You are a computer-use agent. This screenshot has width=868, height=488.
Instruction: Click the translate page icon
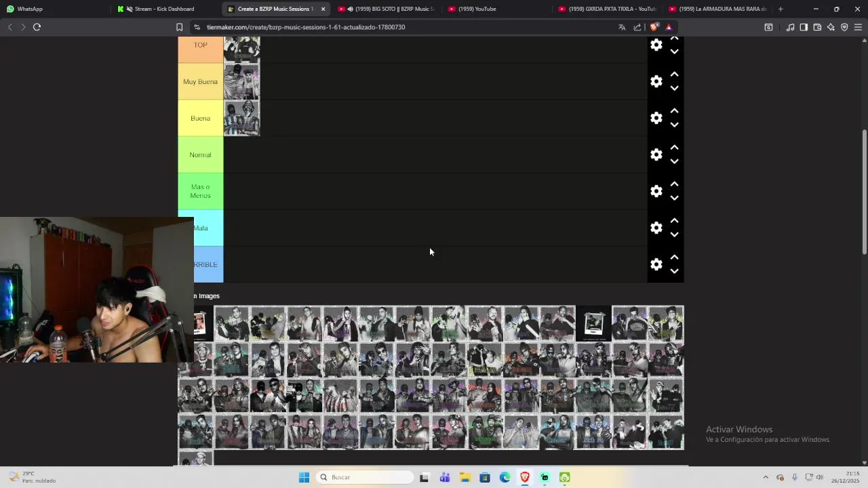[x=622, y=27]
